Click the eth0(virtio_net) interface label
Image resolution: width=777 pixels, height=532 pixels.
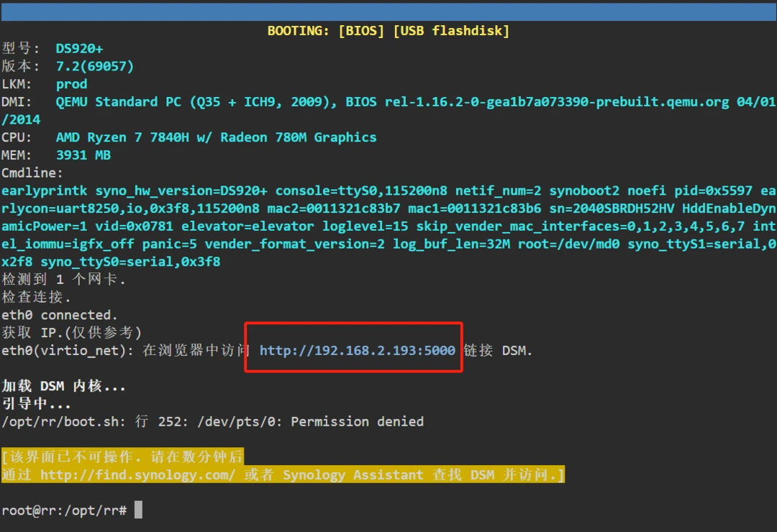coord(68,350)
